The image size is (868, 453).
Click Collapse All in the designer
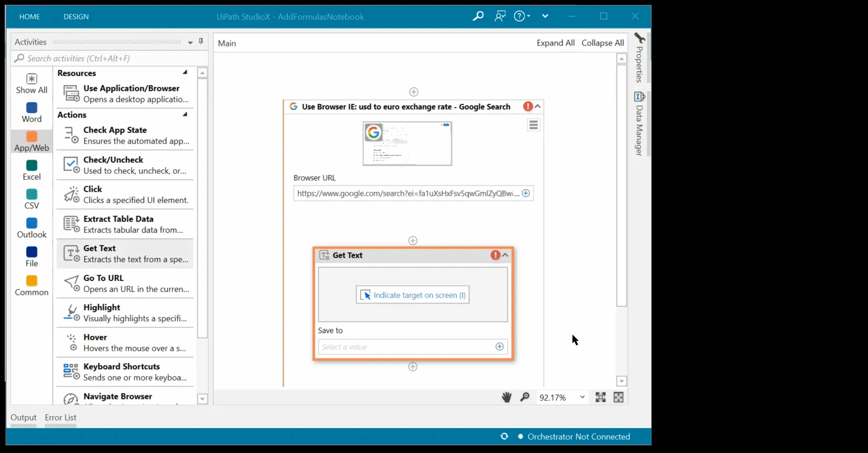click(603, 43)
